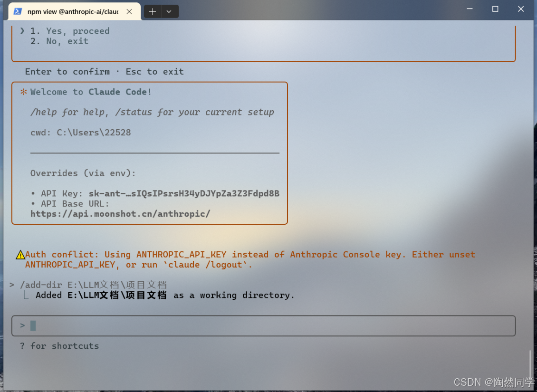Click the API Base URL label
This screenshot has width=537, height=392.
click(75, 204)
